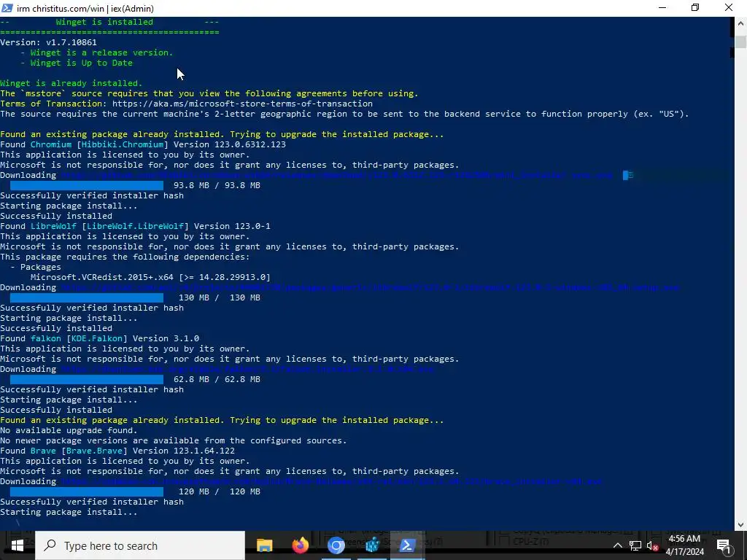Viewport: 747px width, 560px height.
Task: Open the Chromium browser taskbar icon
Action: tap(336, 545)
